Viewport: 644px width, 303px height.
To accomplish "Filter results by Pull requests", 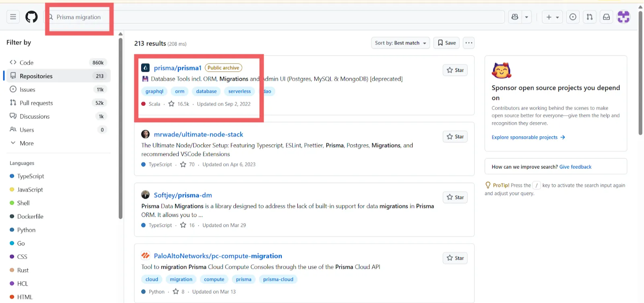I will pyautogui.click(x=58, y=103).
